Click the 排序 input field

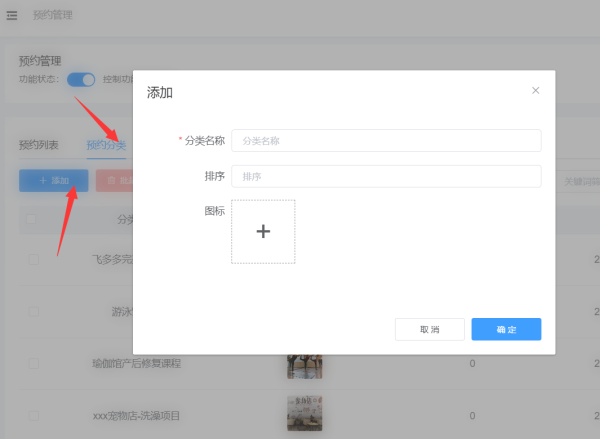coord(386,176)
